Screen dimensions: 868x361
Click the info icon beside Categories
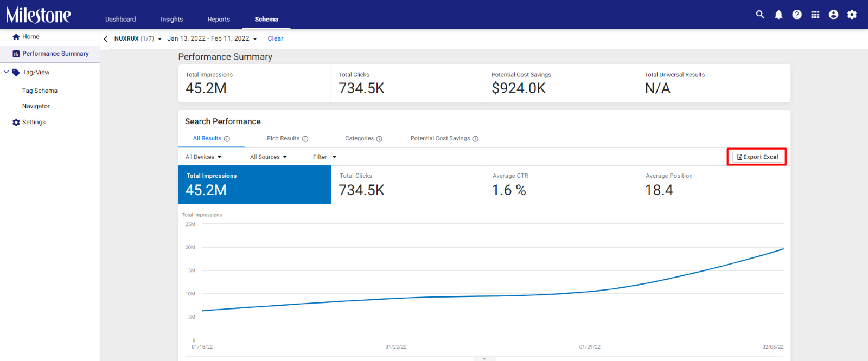tap(379, 139)
